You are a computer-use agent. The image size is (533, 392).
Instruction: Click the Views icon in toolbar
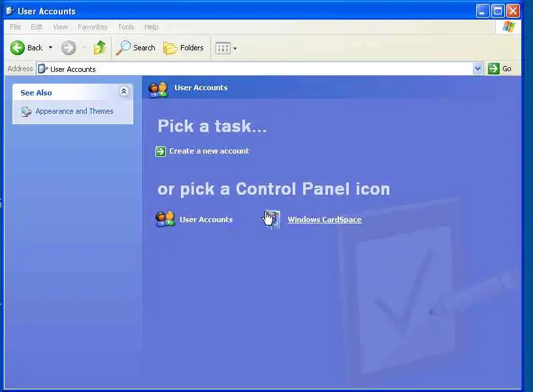223,48
